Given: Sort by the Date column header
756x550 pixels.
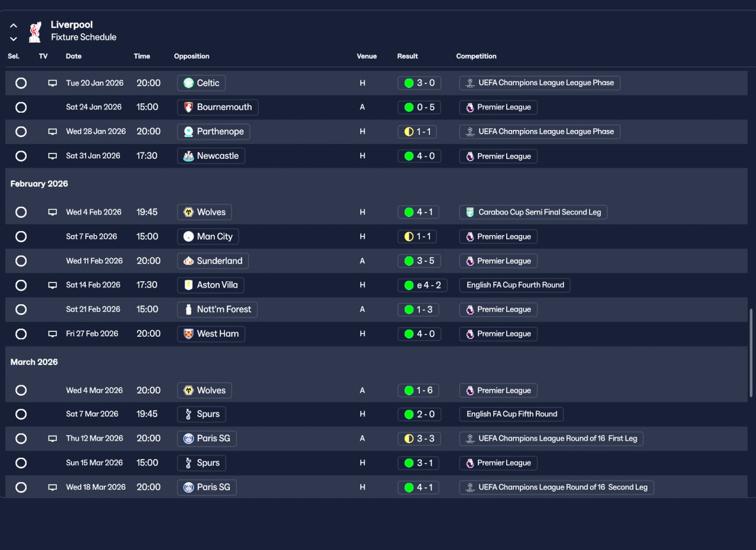Looking at the screenshot, I should 74,57.
